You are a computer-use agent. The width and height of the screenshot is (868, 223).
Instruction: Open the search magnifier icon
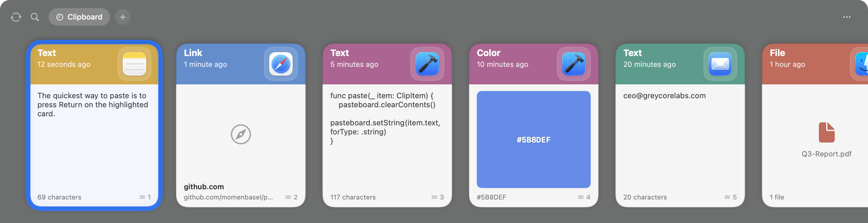(35, 17)
